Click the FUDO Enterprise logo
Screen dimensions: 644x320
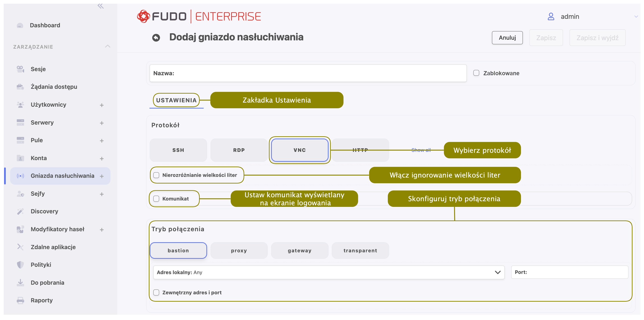(199, 17)
